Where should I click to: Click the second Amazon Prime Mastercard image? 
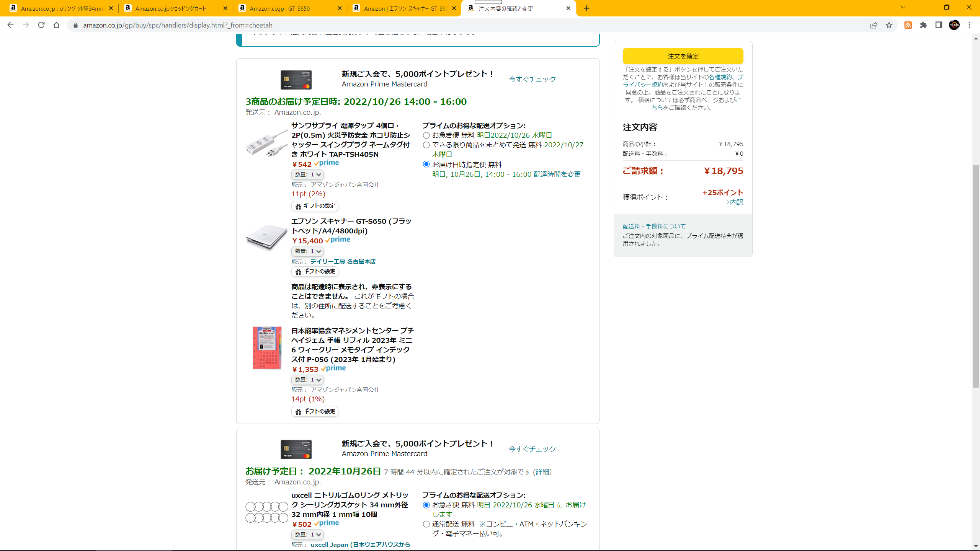(x=296, y=449)
